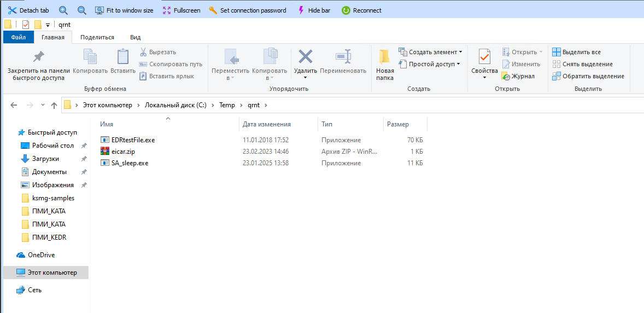Screen dimensions: 644x313
Task: Click the Journal (Журнал) history icon
Action: tap(506, 76)
